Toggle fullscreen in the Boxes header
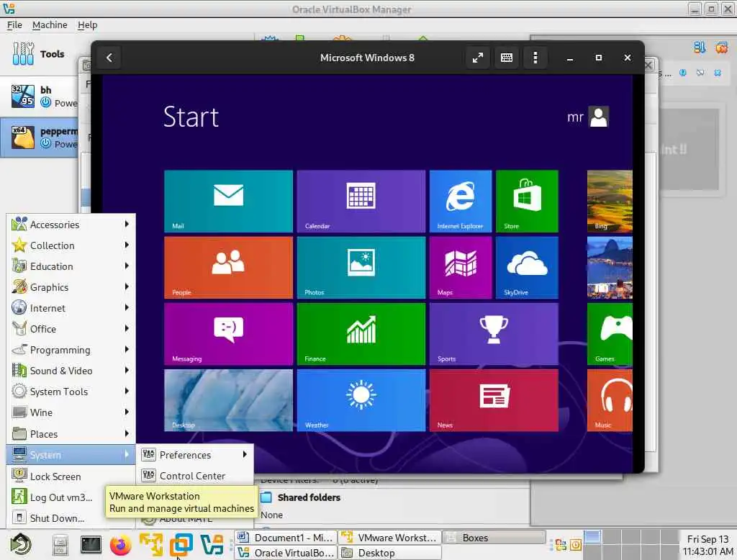Image resolution: width=737 pixels, height=560 pixels. click(478, 58)
